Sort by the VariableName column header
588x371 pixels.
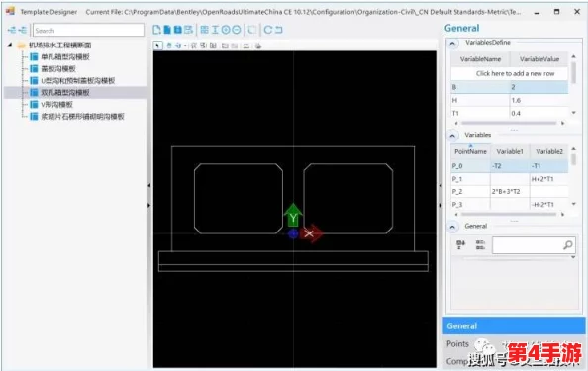point(480,59)
